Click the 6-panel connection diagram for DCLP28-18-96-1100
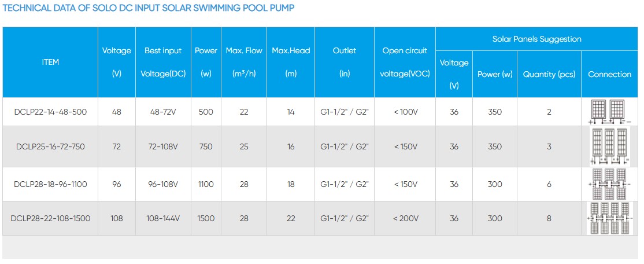Image resolution: width=644 pixels, height=264 pixels. pos(610,184)
